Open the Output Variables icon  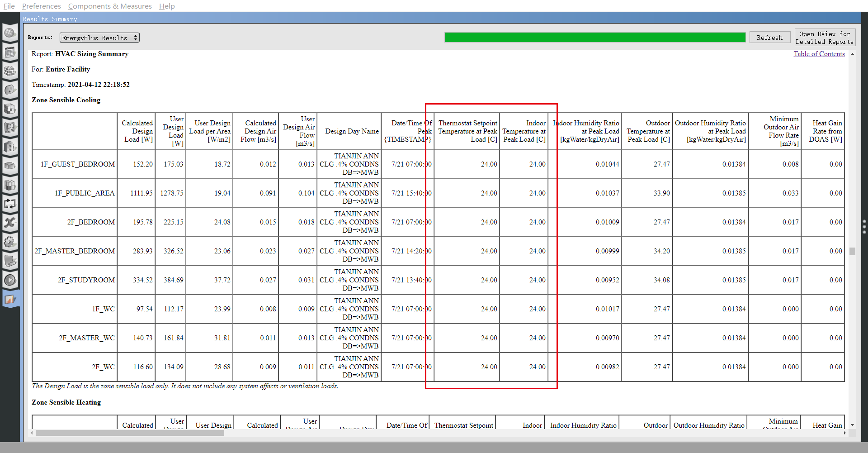point(10,223)
